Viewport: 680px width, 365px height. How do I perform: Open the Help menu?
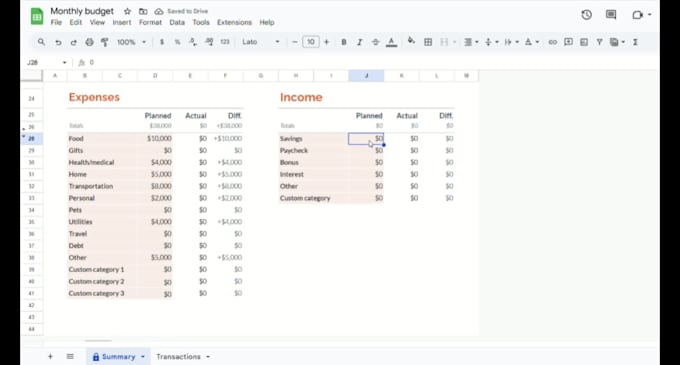[x=267, y=23]
